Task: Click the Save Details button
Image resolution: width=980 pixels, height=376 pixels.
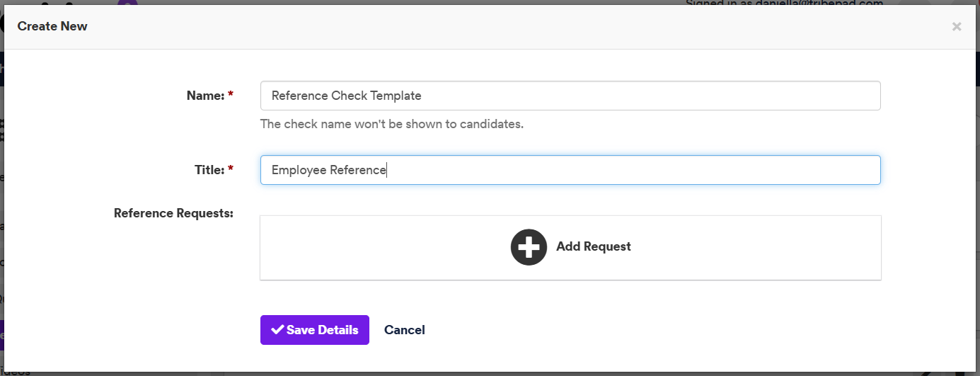Action: click(315, 330)
